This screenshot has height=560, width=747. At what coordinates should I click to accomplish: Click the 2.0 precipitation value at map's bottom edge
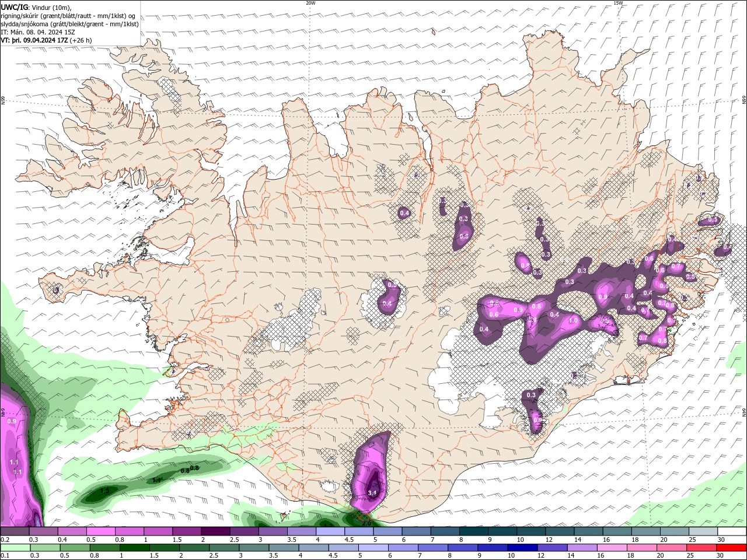(x=366, y=523)
